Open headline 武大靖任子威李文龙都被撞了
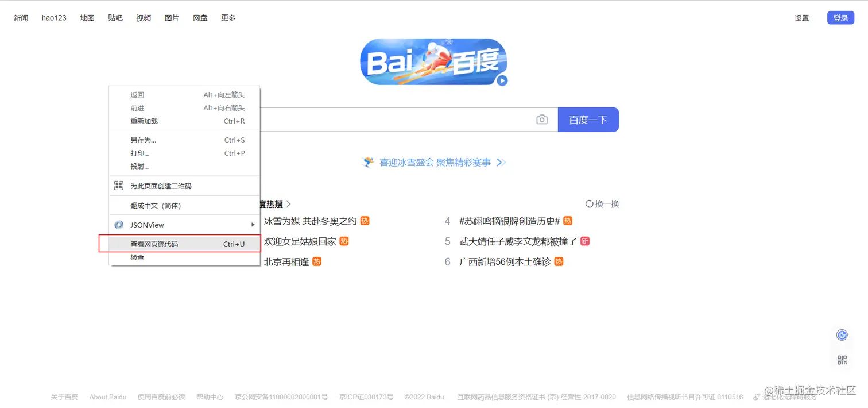 pos(518,241)
